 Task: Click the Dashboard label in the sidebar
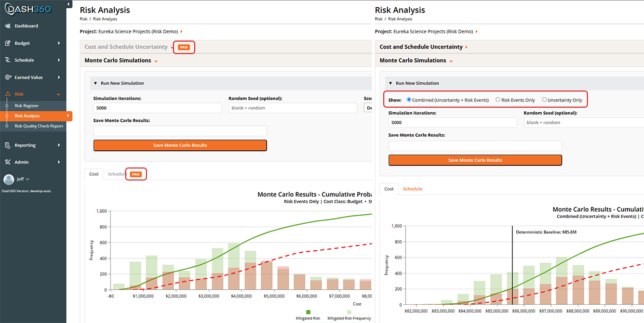(x=26, y=26)
